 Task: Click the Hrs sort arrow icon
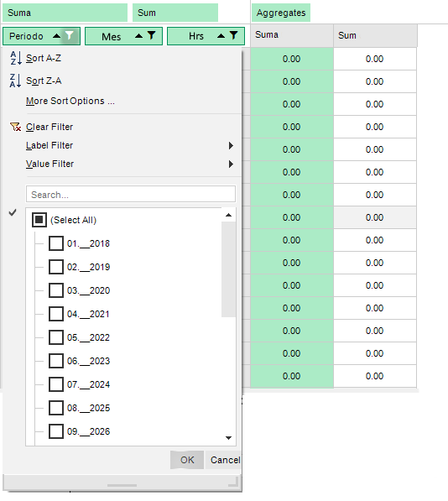(x=221, y=36)
